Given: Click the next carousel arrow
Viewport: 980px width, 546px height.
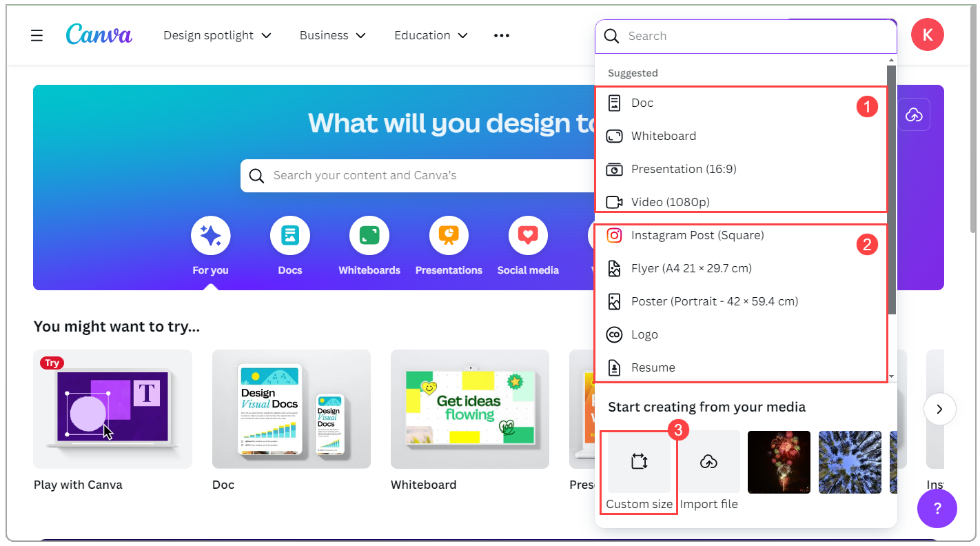Looking at the screenshot, I should tap(940, 409).
